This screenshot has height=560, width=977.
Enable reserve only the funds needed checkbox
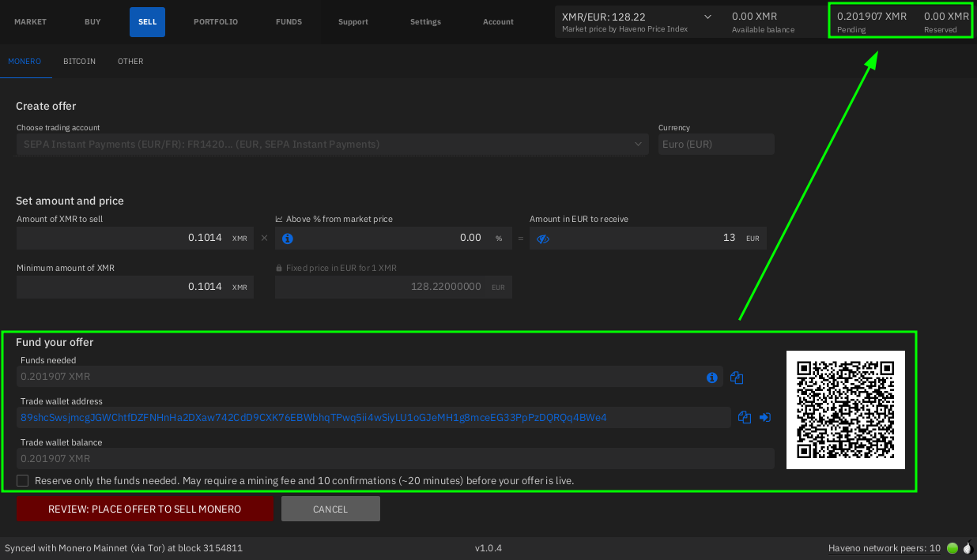[22, 480]
